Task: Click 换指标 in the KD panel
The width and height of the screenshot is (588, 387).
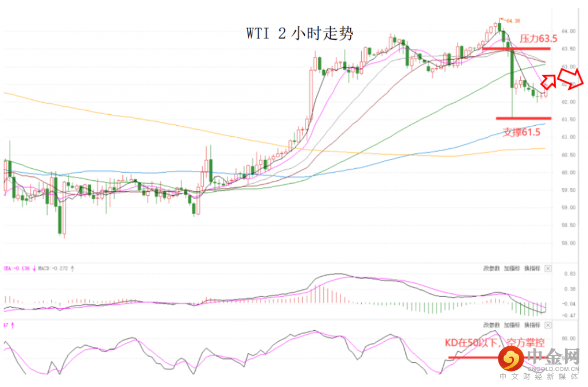Action: (532, 325)
